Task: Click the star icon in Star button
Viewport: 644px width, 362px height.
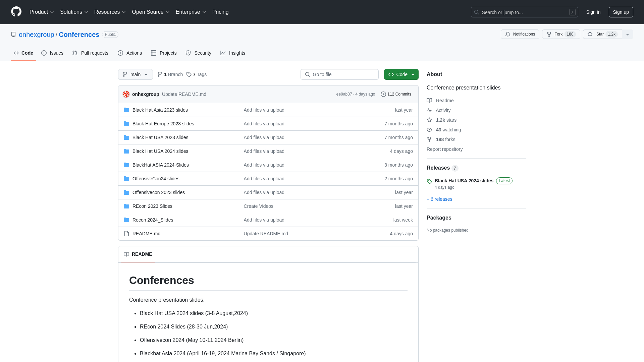Action: pos(590,34)
